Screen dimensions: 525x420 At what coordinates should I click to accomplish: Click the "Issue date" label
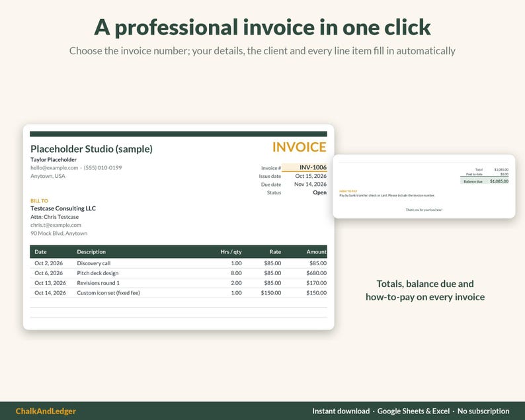(x=270, y=176)
